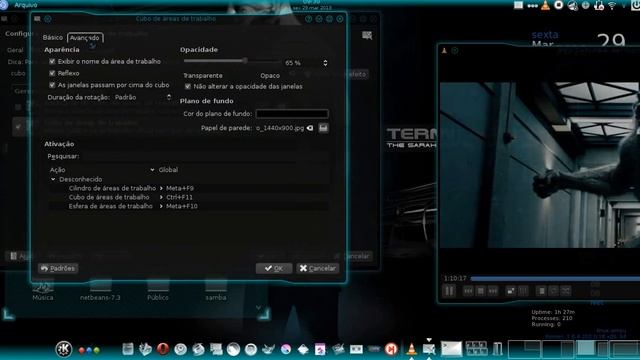640x360 pixels.
Task: Open the dialog help question icon
Action: 309,19
